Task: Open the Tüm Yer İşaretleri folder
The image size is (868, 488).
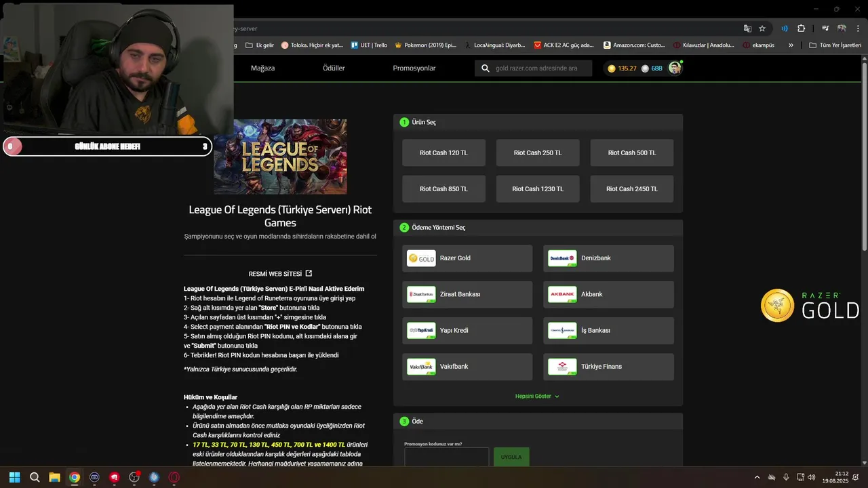Action: click(x=835, y=45)
